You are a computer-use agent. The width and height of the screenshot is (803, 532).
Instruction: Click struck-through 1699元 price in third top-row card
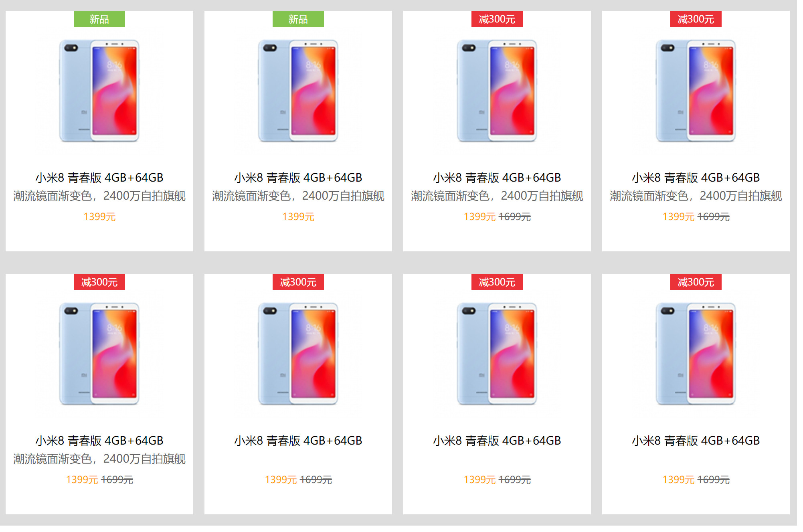pyautogui.click(x=514, y=216)
